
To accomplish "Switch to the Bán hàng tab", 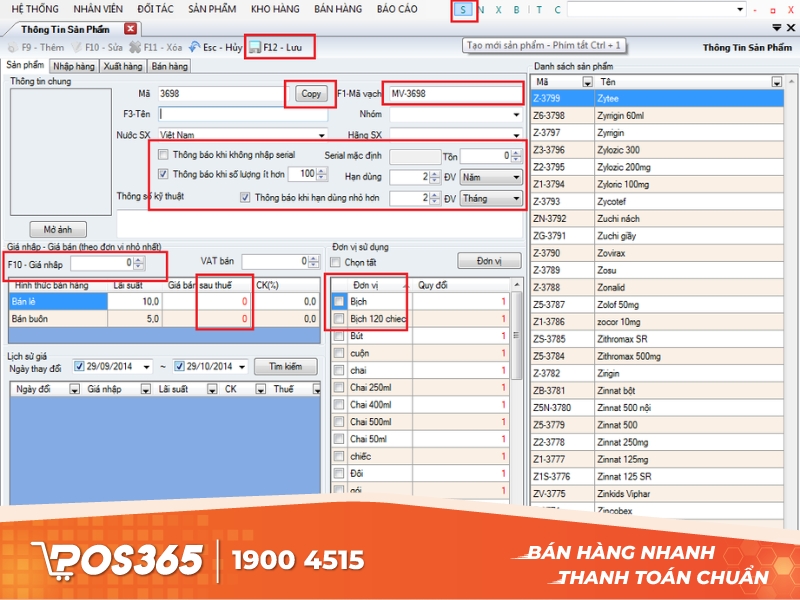I will pos(170,66).
